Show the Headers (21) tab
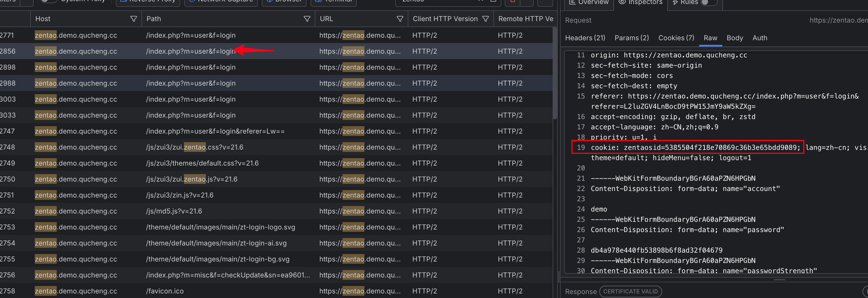This screenshot has height=298, width=868. point(585,38)
